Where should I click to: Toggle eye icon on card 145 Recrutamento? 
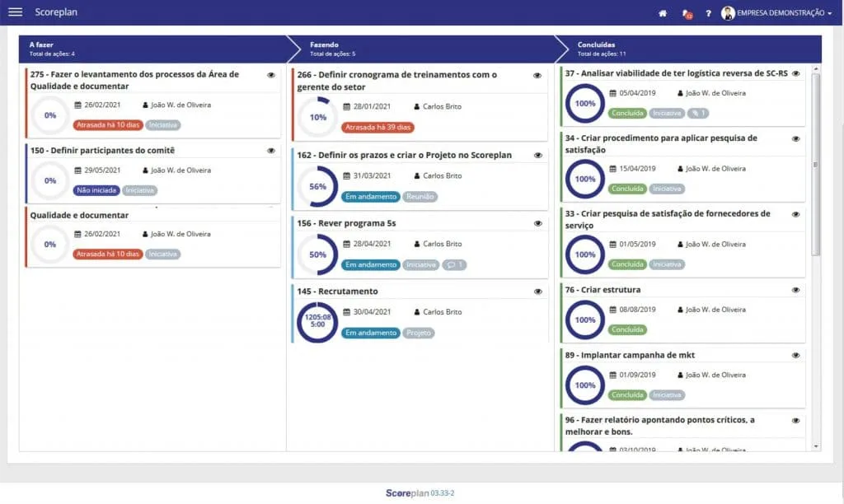coord(537,292)
